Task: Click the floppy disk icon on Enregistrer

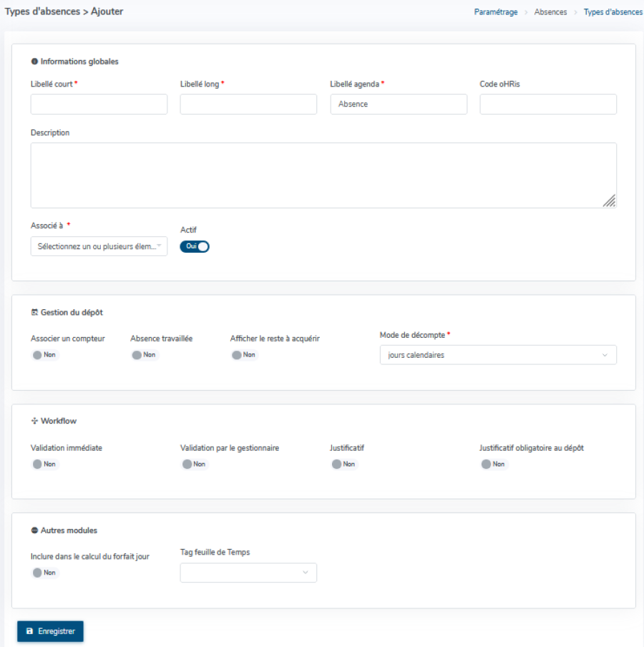Action: coord(29,631)
